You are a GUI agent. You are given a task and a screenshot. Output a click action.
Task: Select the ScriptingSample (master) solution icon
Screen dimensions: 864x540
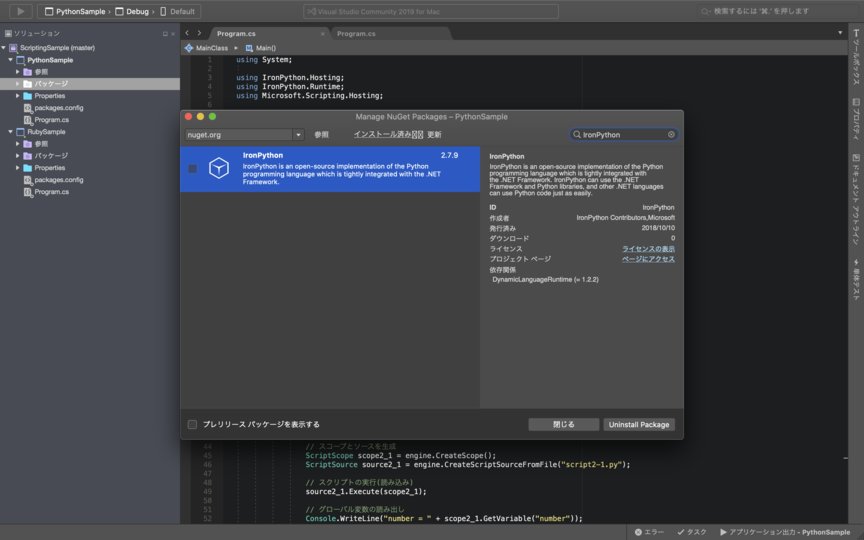[13, 48]
